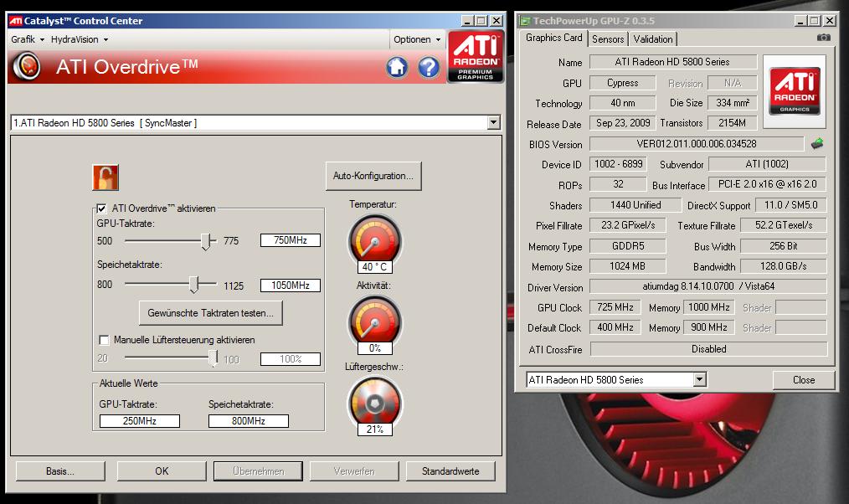Switch to the Validation tab in GPU-Z

coord(653,39)
